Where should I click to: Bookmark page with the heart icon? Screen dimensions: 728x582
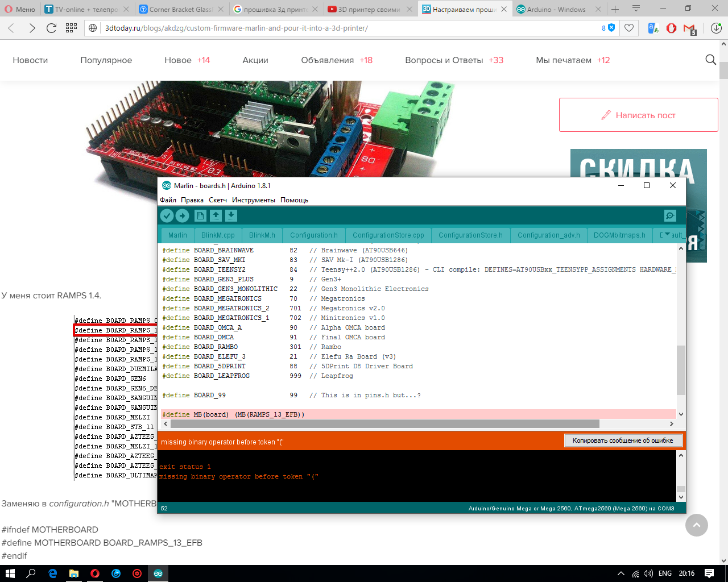629,28
